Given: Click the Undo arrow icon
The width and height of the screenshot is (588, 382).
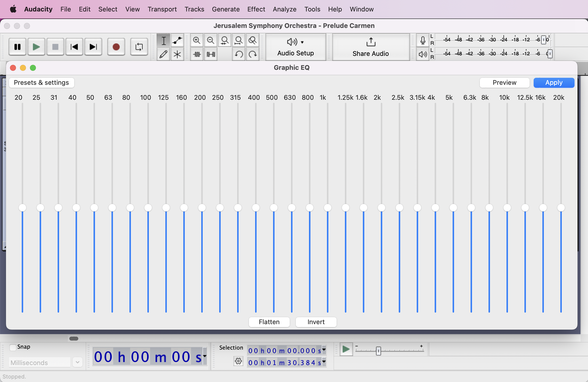Looking at the screenshot, I should pos(239,54).
